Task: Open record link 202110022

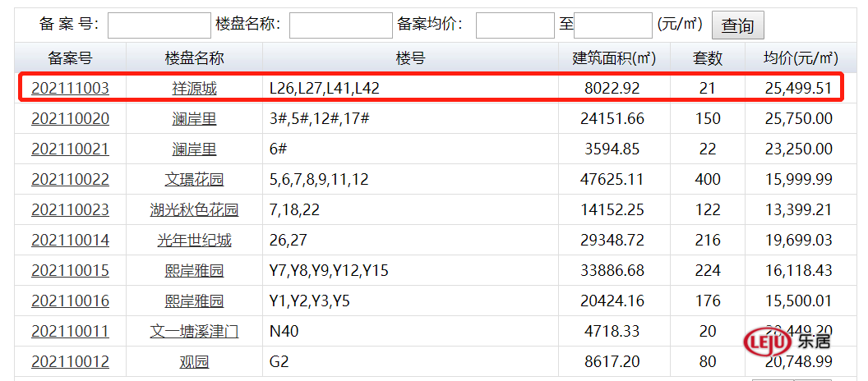Action: (71, 180)
